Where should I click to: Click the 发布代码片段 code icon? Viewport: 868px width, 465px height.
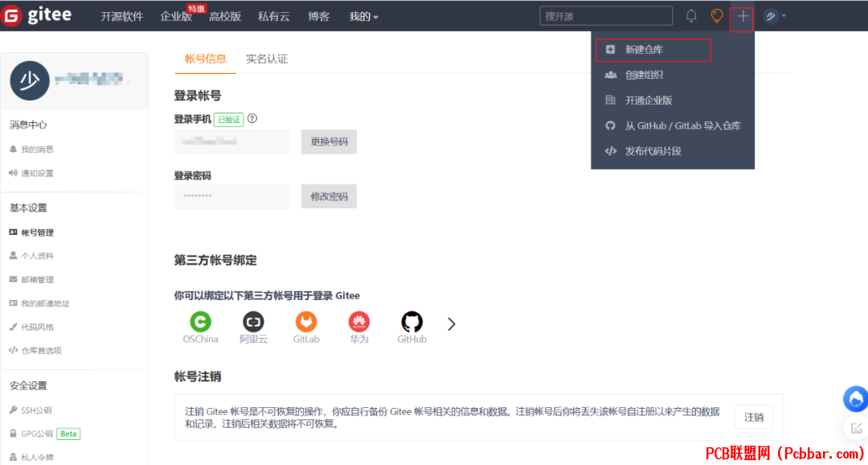coord(610,150)
